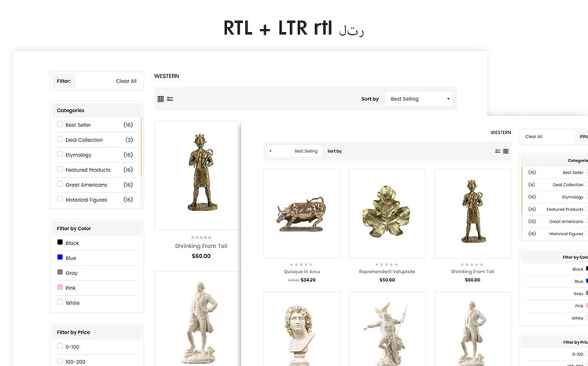Click Deal Collection label in RTL categories
Image resolution: width=588 pixels, height=366 pixels.
tap(568, 185)
